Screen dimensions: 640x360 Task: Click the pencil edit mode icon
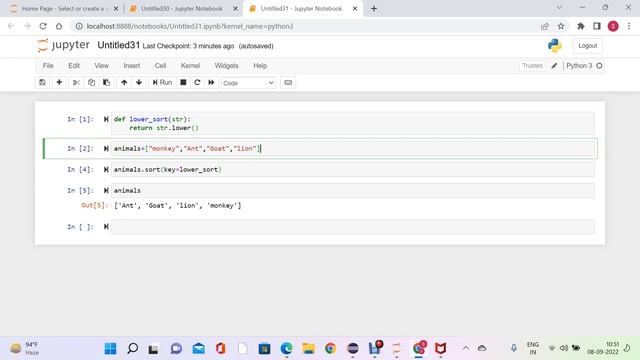click(554, 66)
